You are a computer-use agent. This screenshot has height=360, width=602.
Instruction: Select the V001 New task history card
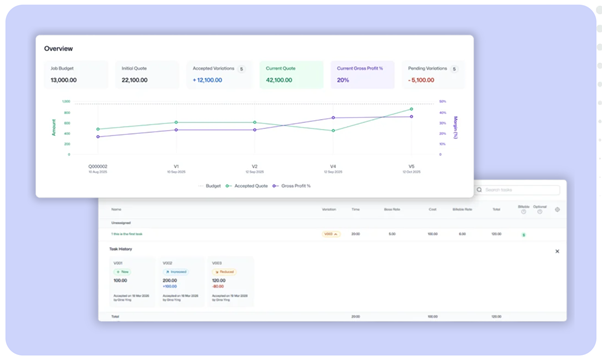pyautogui.click(x=132, y=282)
